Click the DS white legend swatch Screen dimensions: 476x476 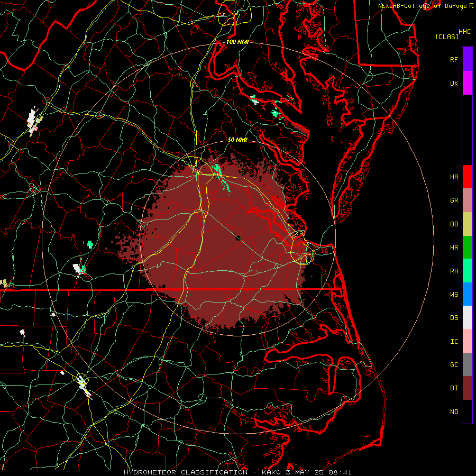coord(467,317)
